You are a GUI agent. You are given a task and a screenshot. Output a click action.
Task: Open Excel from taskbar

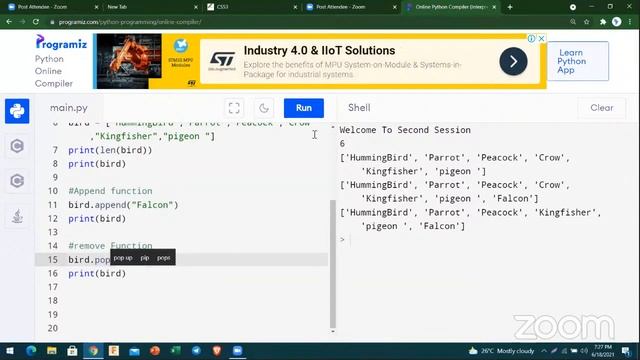point(176,351)
